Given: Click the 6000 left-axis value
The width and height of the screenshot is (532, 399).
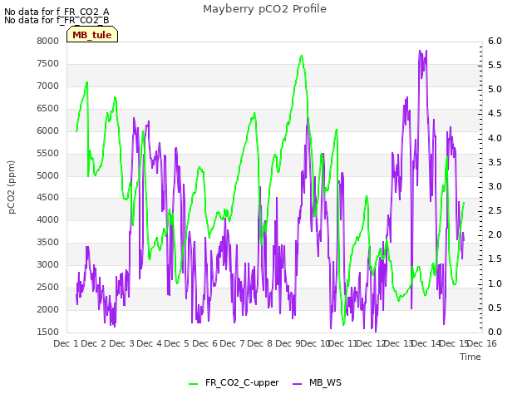Looking at the screenshot, I should pos(48,131).
